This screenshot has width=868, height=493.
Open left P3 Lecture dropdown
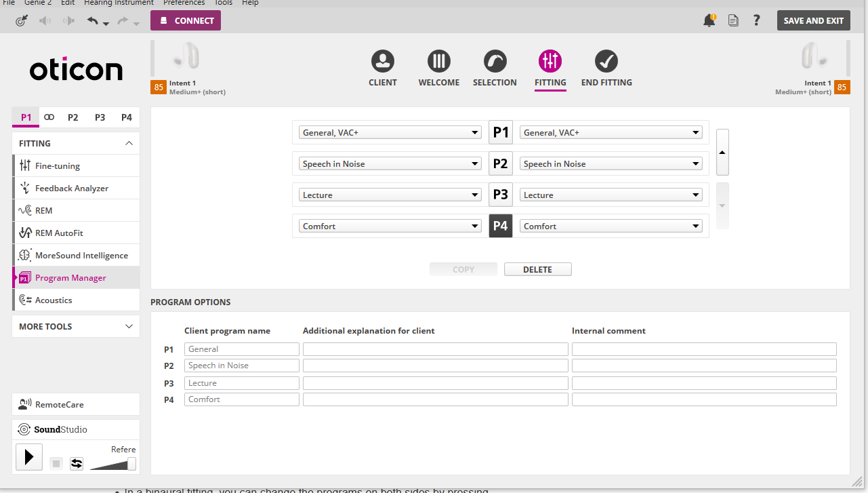tap(390, 195)
